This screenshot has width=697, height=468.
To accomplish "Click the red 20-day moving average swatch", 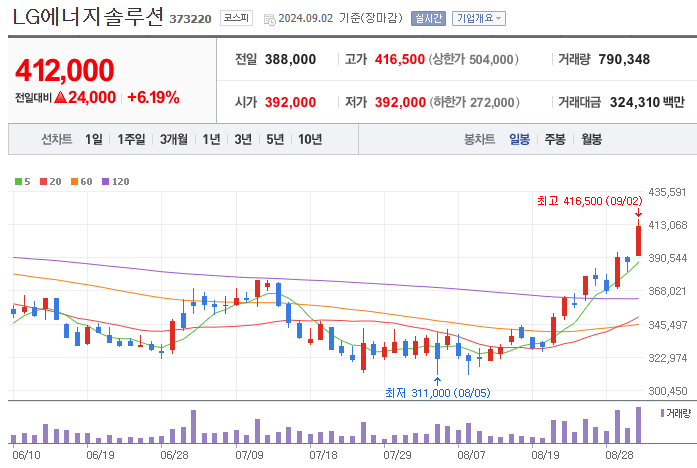I will click(x=43, y=181).
